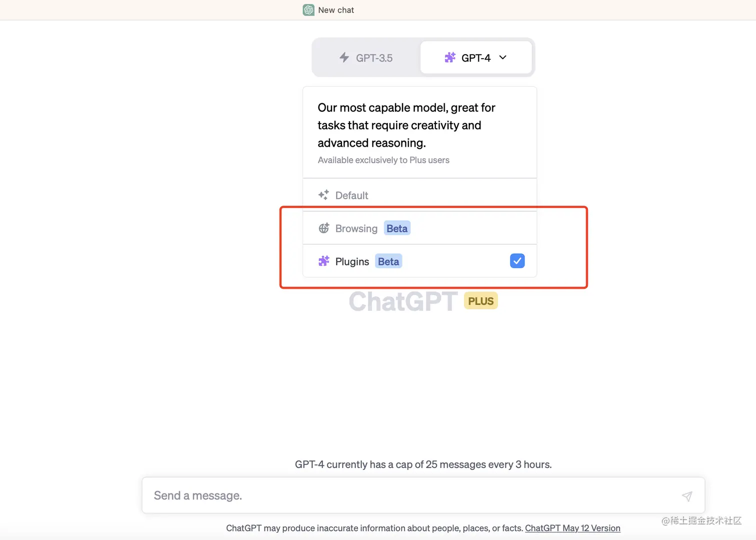This screenshot has width=756, height=540.
Task: Click the purple puzzle icon on GPT-4 tab
Action: click(450, 58)
